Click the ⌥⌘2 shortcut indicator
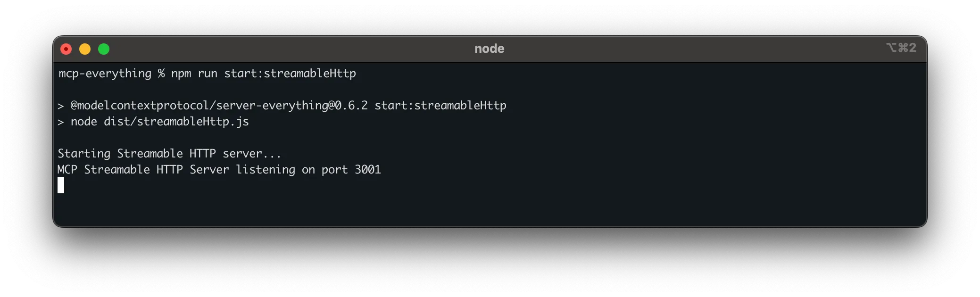 point(901,48)
